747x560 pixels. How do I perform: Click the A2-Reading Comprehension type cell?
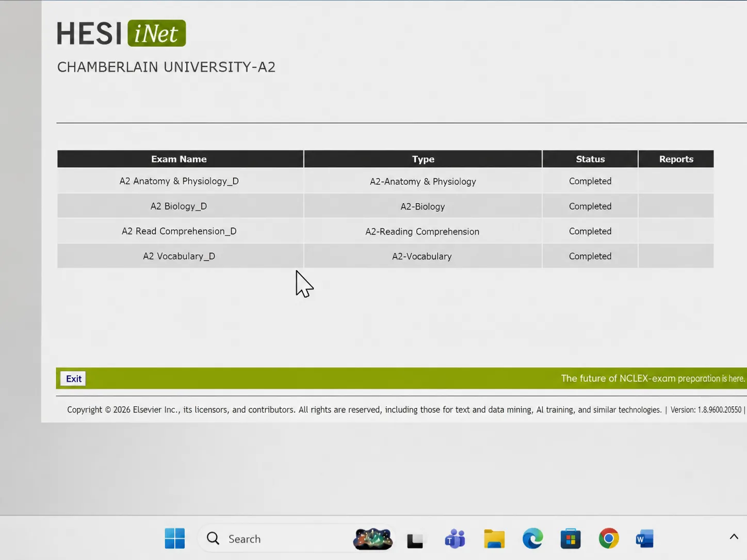click(x=423, y=232)
